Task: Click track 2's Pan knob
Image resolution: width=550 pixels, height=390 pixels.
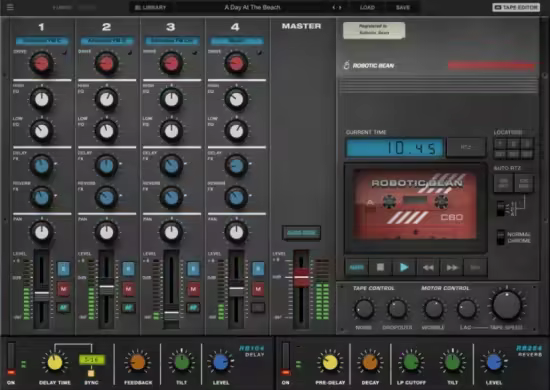Action: tap(107, 232)
